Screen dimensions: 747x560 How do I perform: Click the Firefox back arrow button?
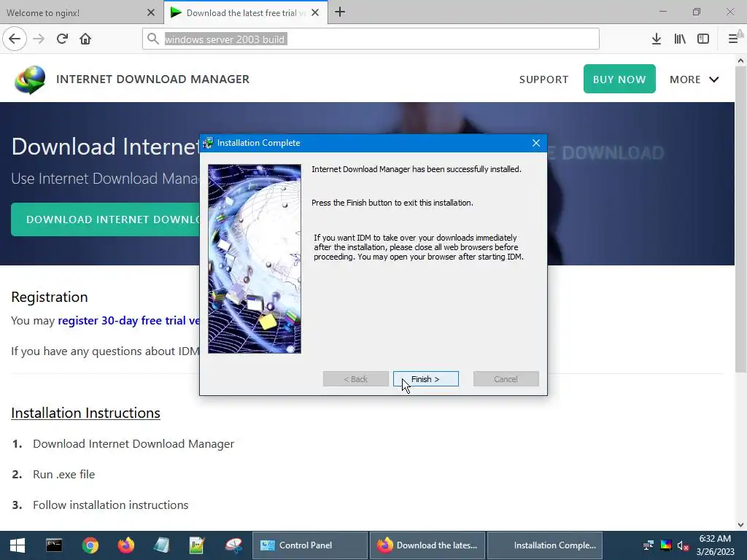coord(15,39)
